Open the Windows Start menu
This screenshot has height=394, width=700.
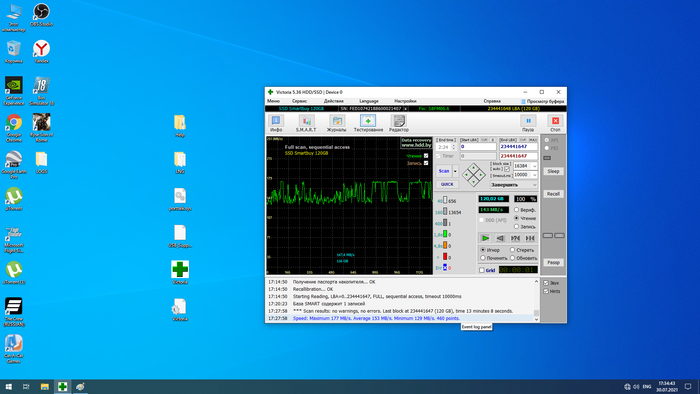pyautogui.click(x=8, y=386)
